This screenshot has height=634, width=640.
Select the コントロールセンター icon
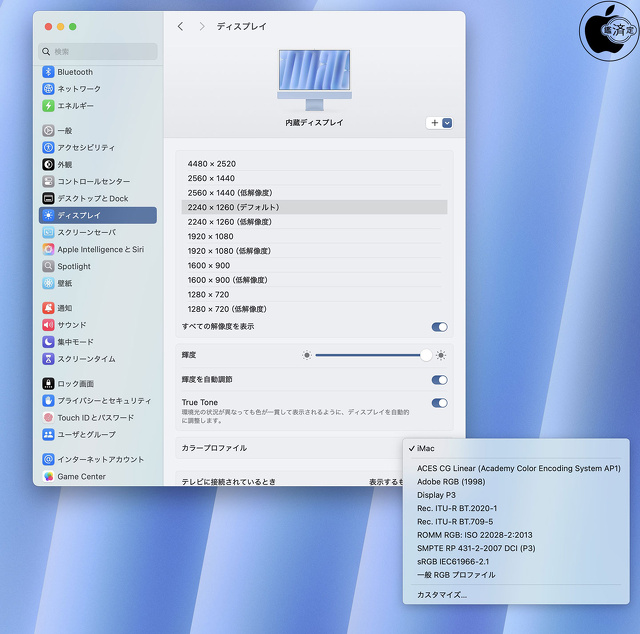48,182
